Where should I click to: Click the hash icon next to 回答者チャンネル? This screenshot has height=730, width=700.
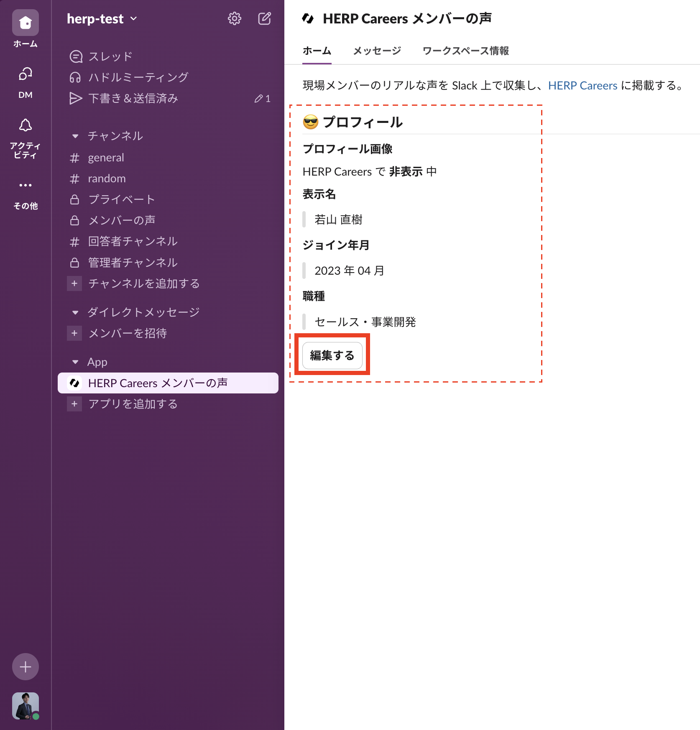coord(74,242)
